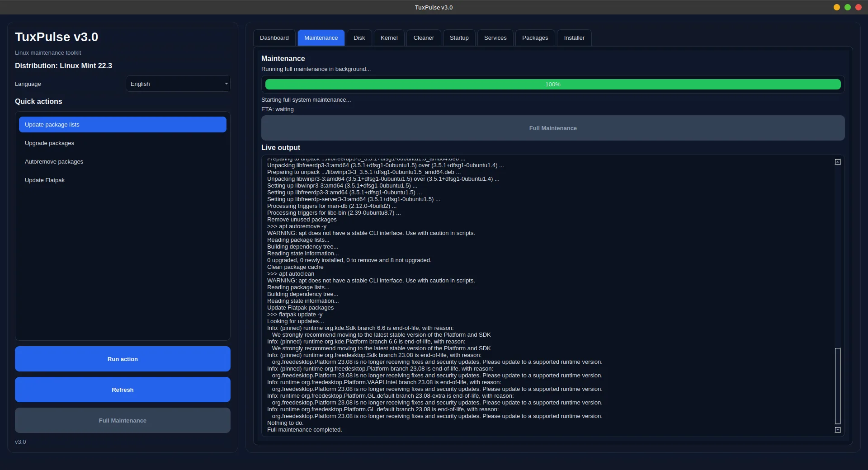This screenshot has width=868, height=470.
Task: Select Update Flatpak in Quick actions
Action: click(x=45, y=180)
